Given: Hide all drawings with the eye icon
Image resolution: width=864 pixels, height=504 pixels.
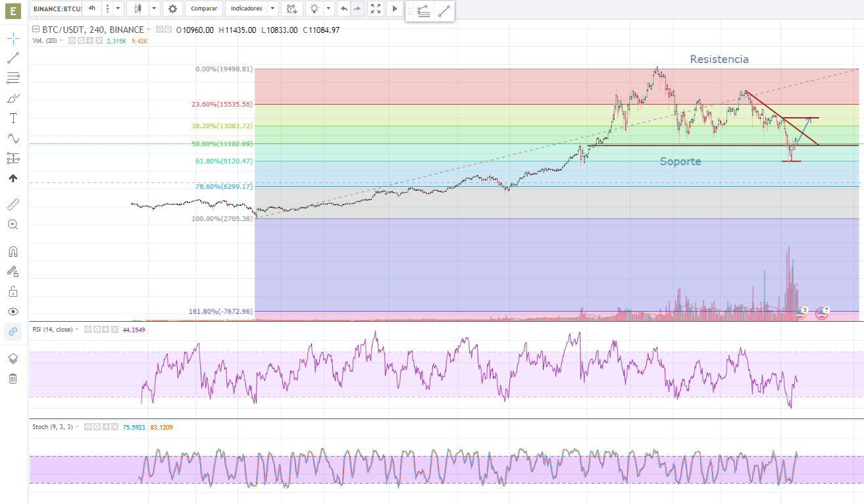Looking at the screenshot, I should pos(13,311).
